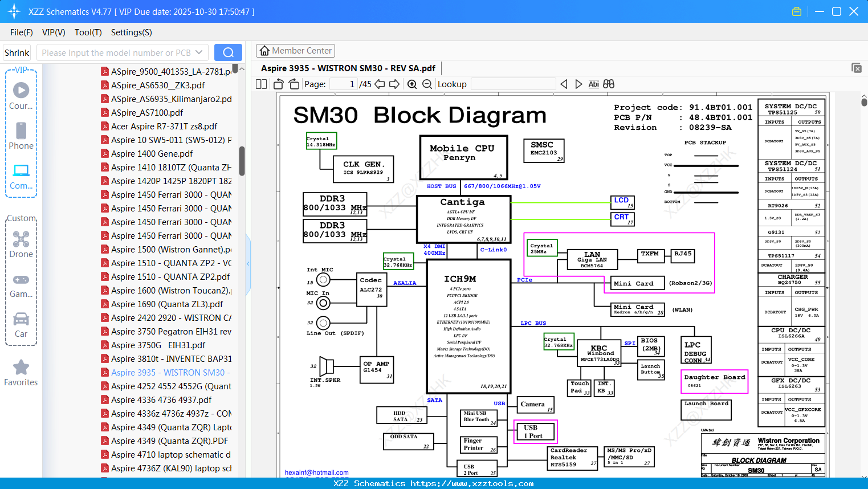Viewport: 868px width, 489px height.
Task: Open the Favorites star
Action: 21,373
